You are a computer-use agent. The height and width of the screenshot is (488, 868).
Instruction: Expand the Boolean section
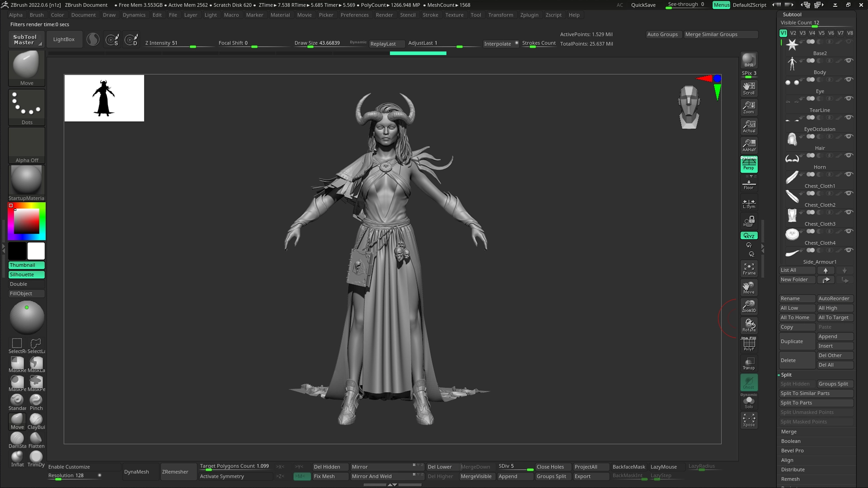(791, 441)
